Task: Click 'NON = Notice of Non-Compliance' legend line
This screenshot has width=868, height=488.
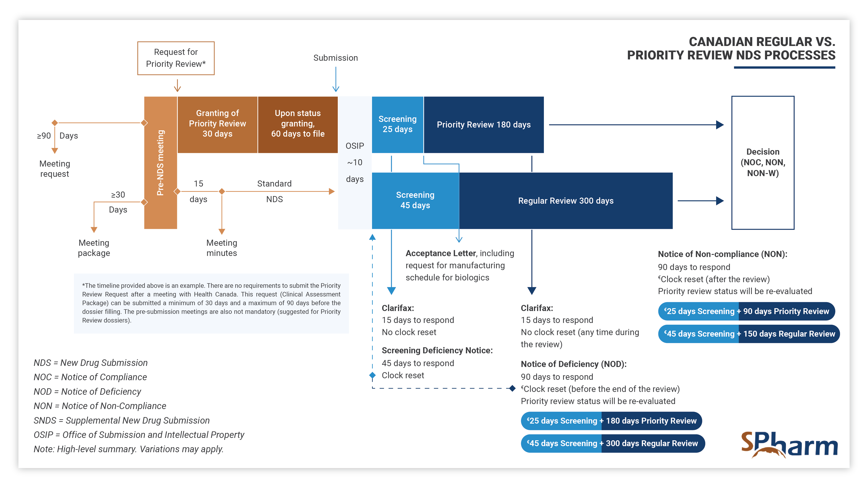Action: [100, 406]
